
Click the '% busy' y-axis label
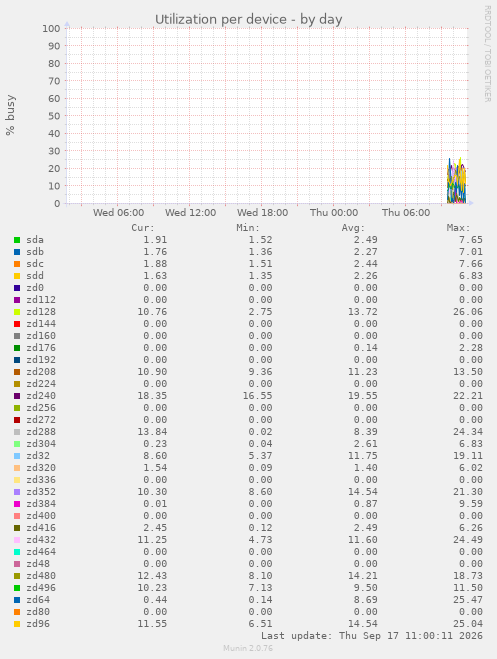tap(10, 115)
